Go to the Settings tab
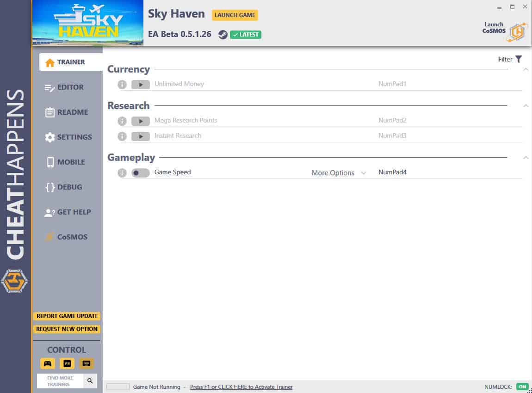The width and height of the screenshot is (532, 393). point(68,137)
